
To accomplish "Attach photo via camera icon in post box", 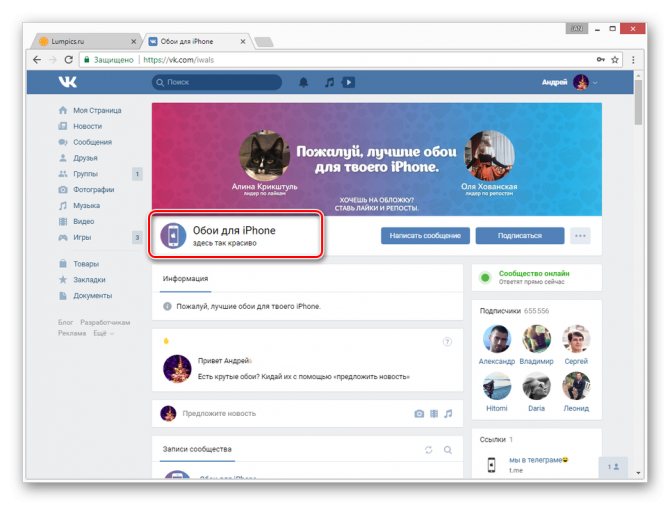I will [419, 414].
